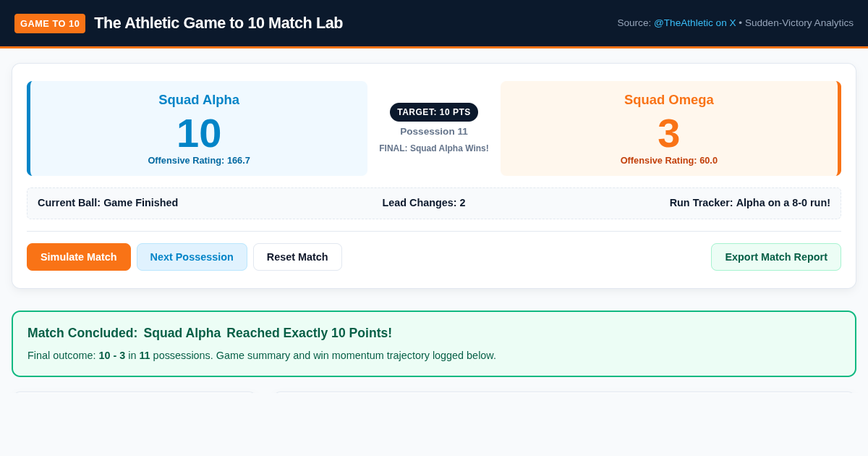Click Squad Alpha score of 10
The width and height of the screenshot is (868, 456).
click(199, 133)
